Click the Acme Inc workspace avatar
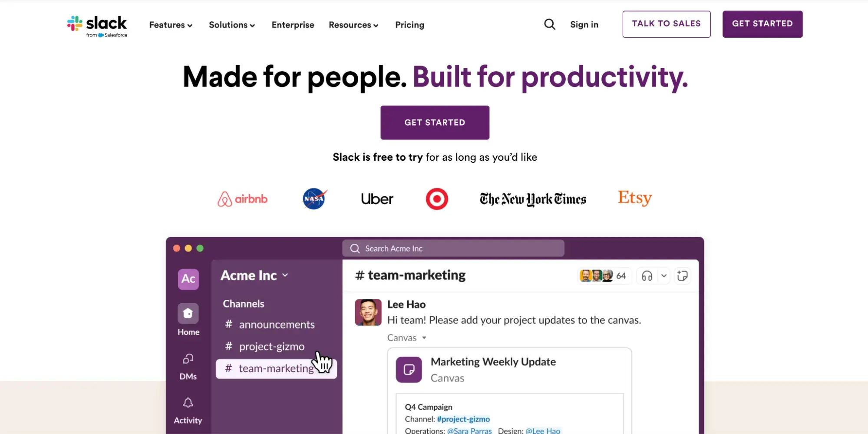Image resolution: width=868 pixels, height=434 pixels. point(188,279)
